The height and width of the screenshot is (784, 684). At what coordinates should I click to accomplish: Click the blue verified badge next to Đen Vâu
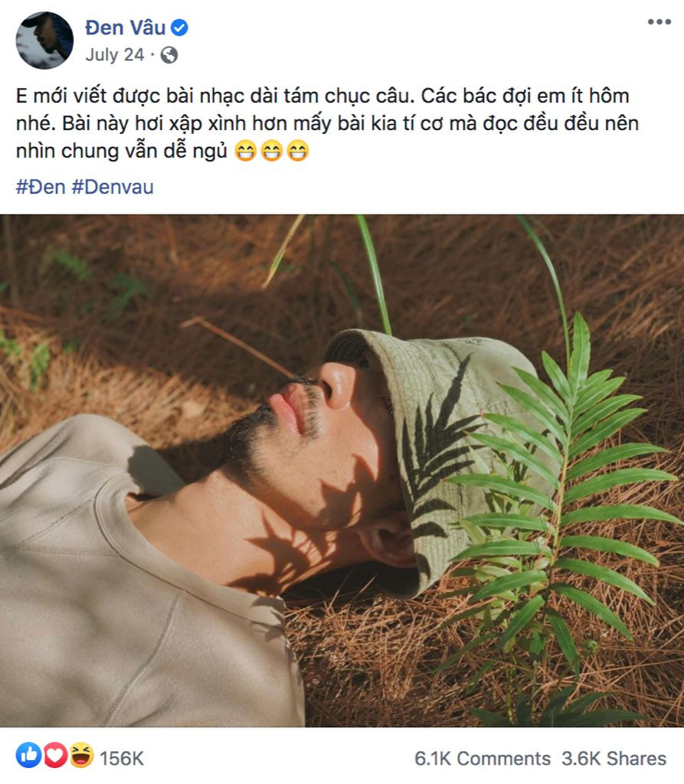tap(179, 28)
